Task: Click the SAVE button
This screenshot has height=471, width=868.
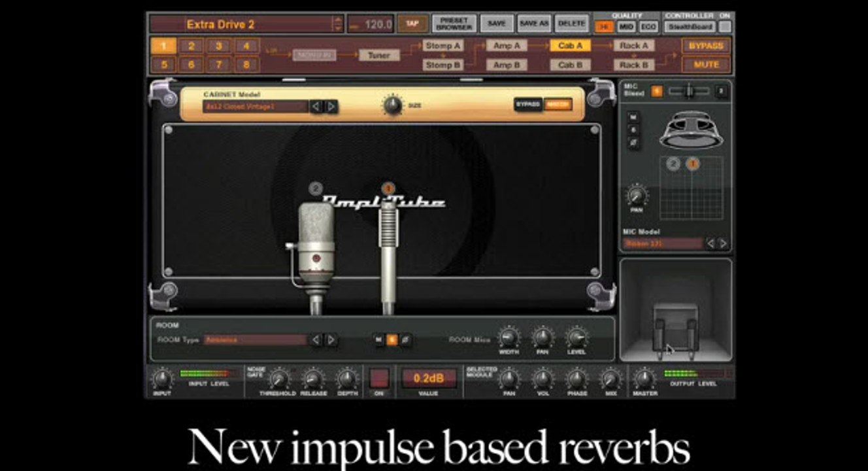Action: tap(497, 24)
